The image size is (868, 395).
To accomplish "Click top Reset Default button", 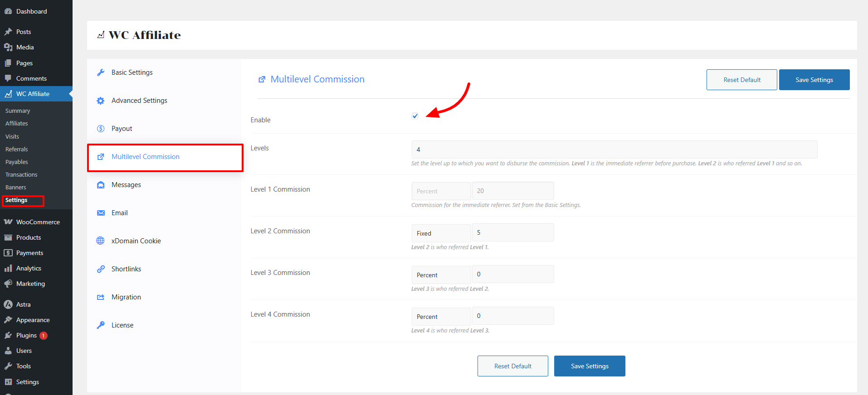I will coord(742,80).
